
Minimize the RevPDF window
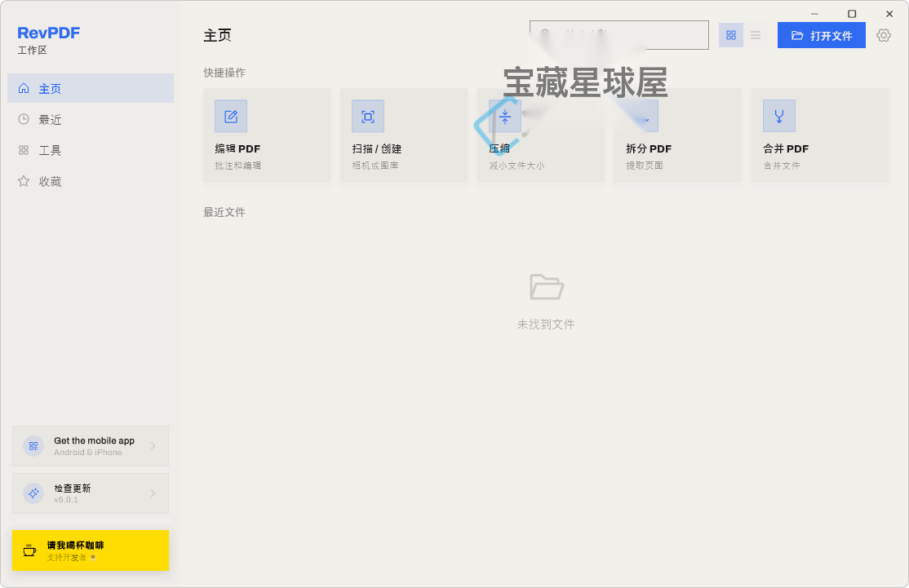pos(814,14)
